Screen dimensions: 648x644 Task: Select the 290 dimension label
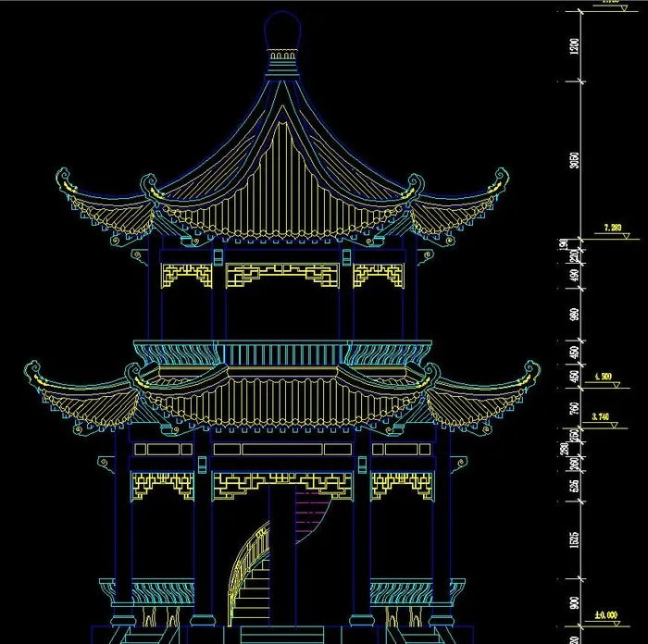[564, 449]
